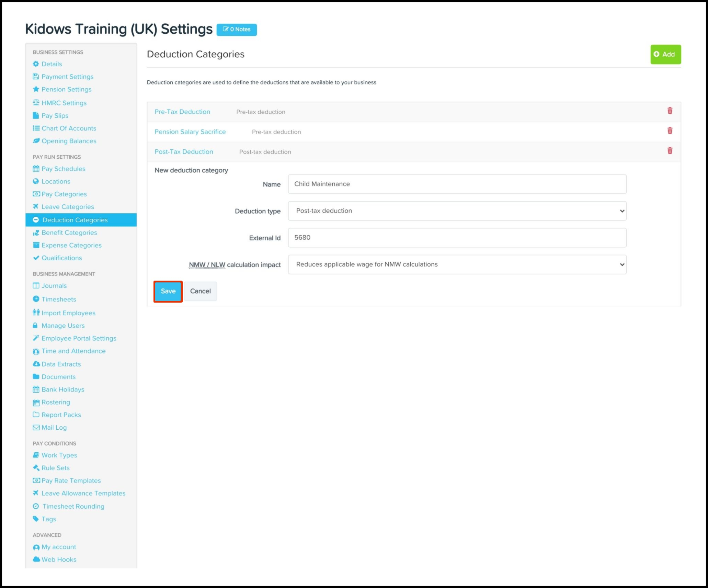Screen dimensions: 708x588
Task: Click the star icon for Pension Settings
Action: click(x=36, y=89)
